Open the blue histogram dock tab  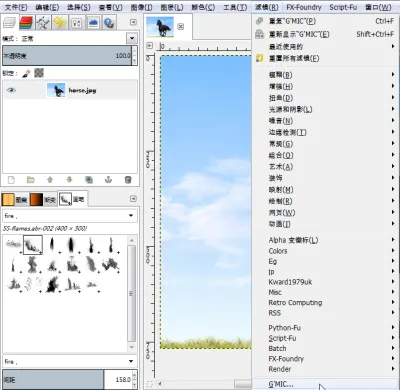pyautogui.click(x=93, y=23)
